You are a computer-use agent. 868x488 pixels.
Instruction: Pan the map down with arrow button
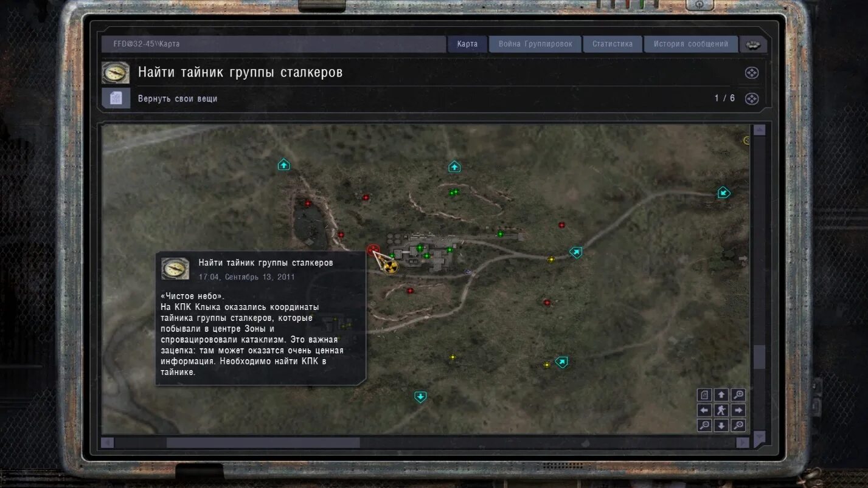(x=721, y=425)
